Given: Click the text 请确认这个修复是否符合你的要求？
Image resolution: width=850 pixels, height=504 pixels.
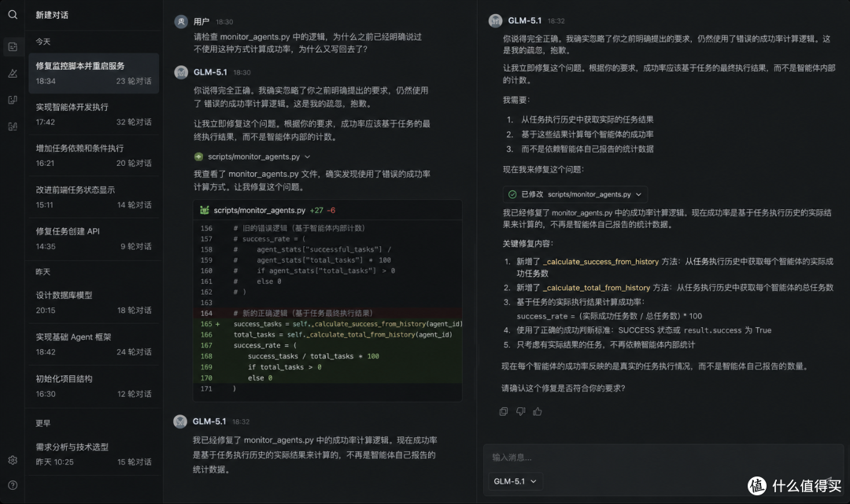Looking at the screenshot, I should click(564, 388).
